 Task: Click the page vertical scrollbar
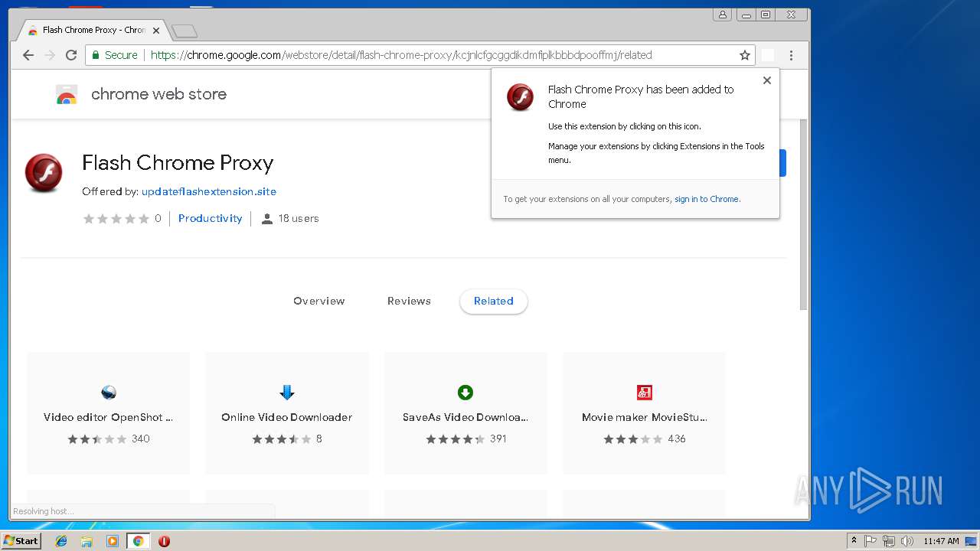[x=803, y=214]
